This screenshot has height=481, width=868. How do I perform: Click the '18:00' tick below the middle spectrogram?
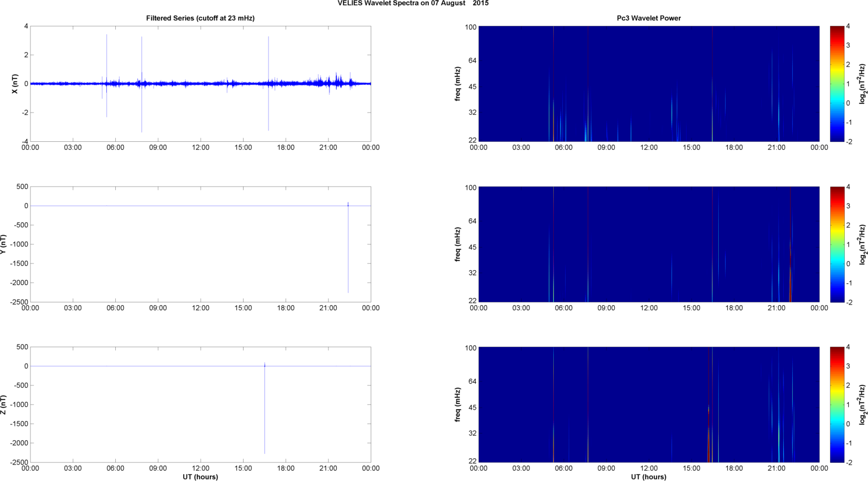734,308
